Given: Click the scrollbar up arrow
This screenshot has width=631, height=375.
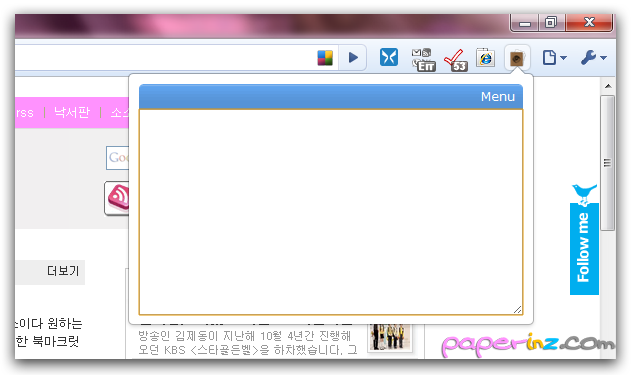Looking at the screenshot, I should (x=608, y=86).
